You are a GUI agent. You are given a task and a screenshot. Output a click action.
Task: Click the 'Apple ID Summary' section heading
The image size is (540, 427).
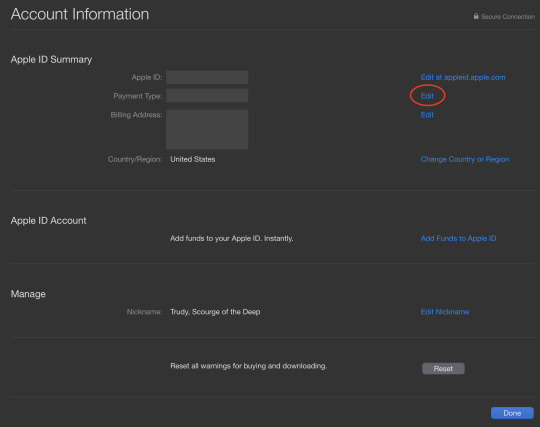pyautogui.click(x=51, y=60)
